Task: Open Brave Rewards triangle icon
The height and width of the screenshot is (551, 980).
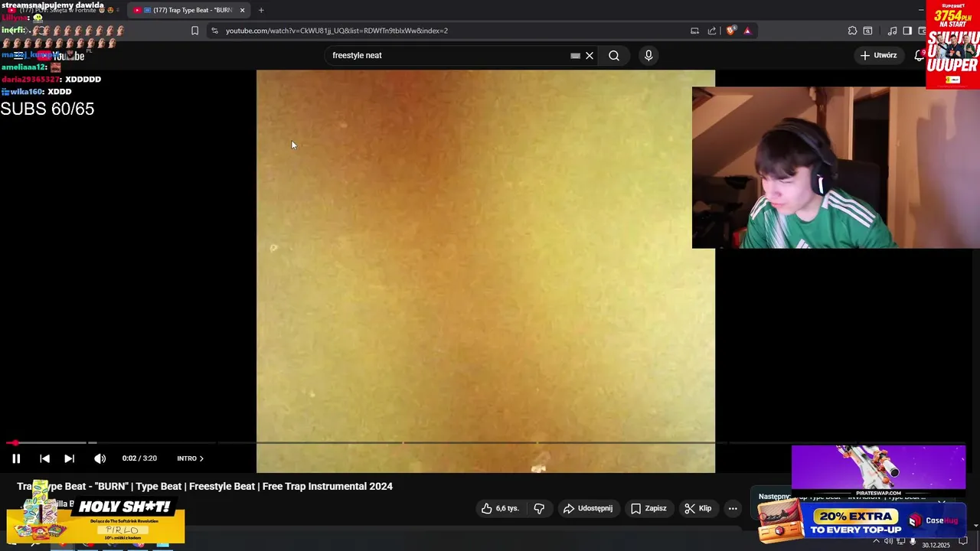Action: click(747, 31)
